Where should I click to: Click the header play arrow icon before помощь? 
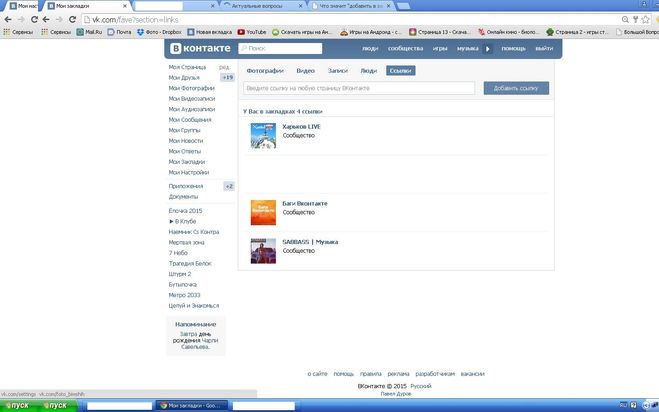click(487, 48)
